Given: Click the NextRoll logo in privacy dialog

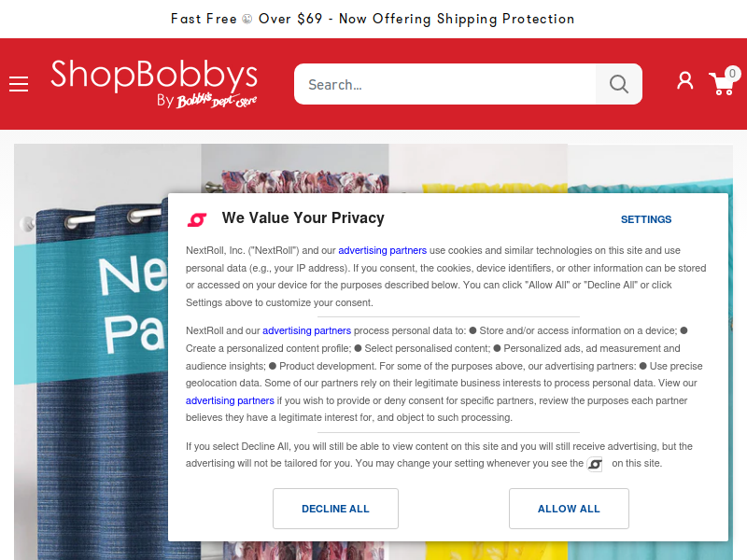Looking at the screenshot, I should 197,219.
